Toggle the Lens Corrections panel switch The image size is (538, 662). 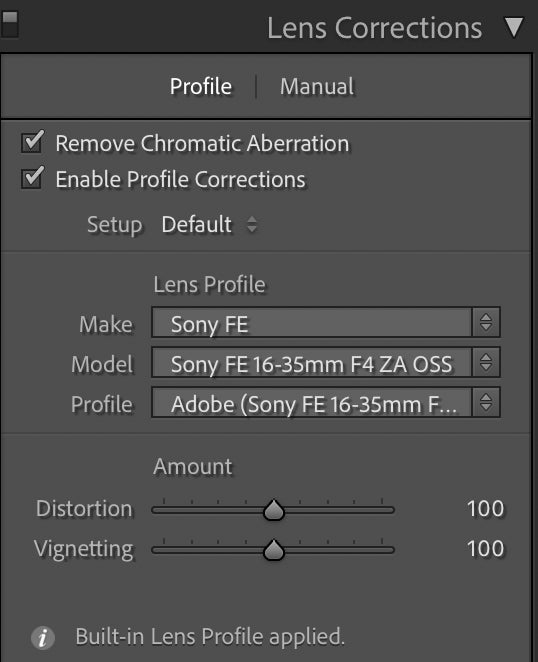pyautogui.click(x=9, y=24)
